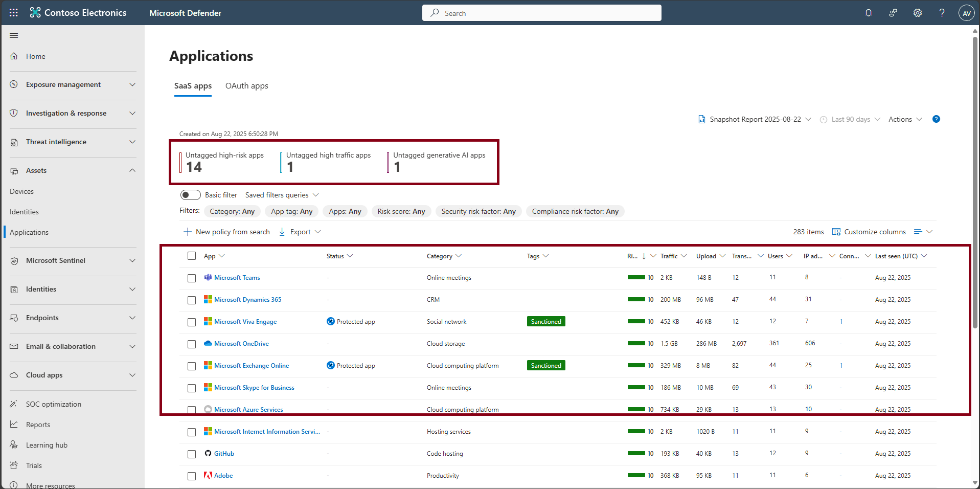Click the Exposure management icon

[14, 84]
